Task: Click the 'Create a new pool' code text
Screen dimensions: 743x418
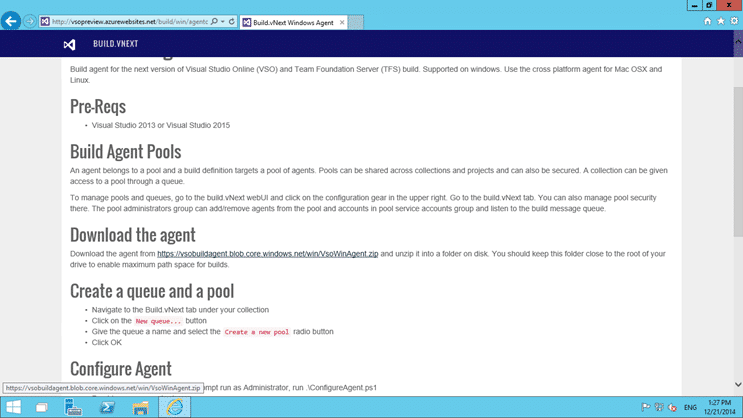Action: (x=256, y=332)
